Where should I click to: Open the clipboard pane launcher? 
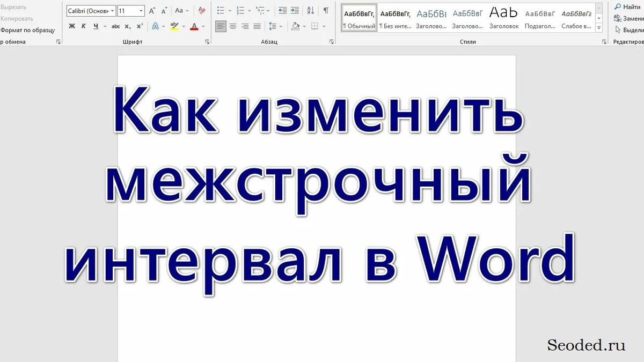58,42
